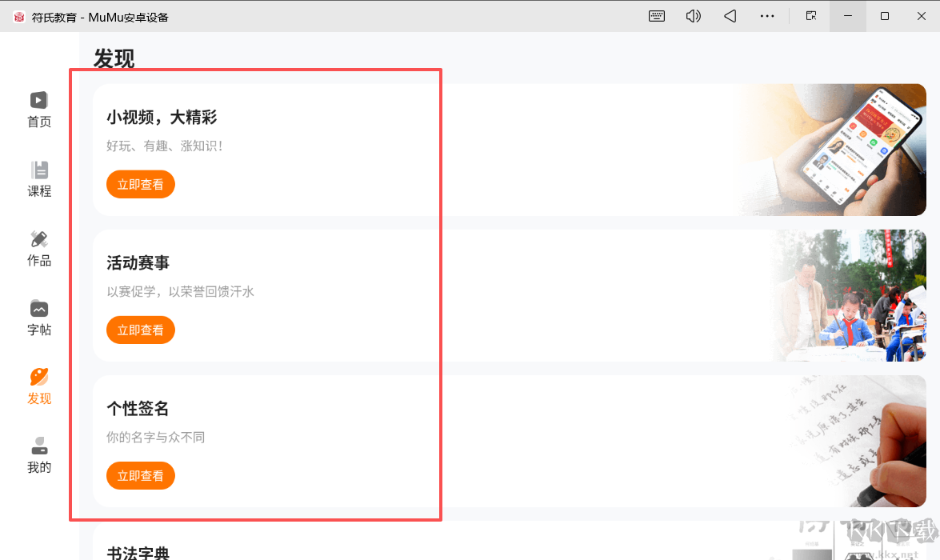Open the 小视频，大精彩 card title
Screen dimensions: 940x560
pyautogui.click(x=162, y=118)
